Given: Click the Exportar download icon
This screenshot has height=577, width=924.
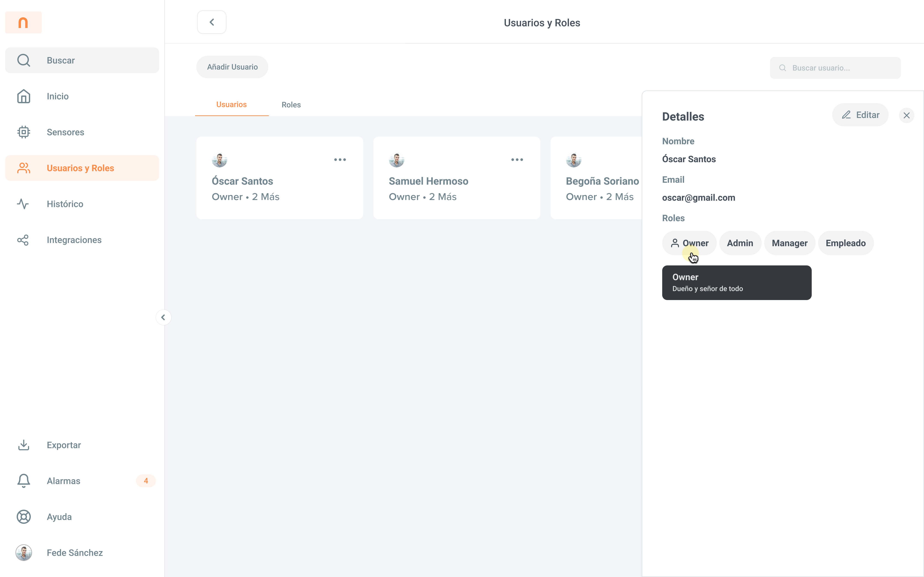Looking at the screenshot, I should (x=23, y=445).
